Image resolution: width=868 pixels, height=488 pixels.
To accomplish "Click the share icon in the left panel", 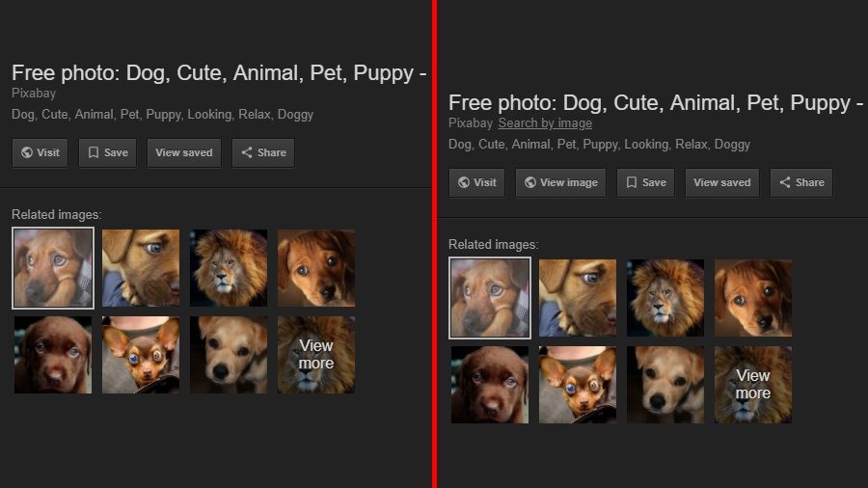I will click(247, 152).
